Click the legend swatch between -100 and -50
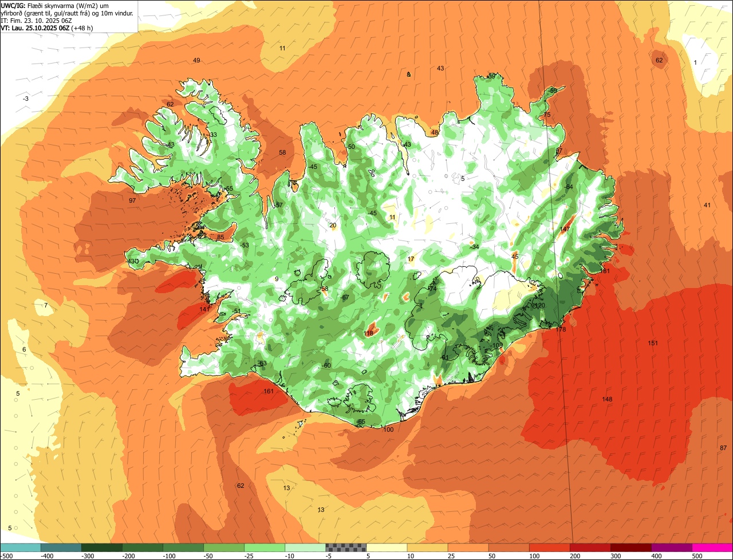This screenshot has width=733, height=560. (183, 548)
